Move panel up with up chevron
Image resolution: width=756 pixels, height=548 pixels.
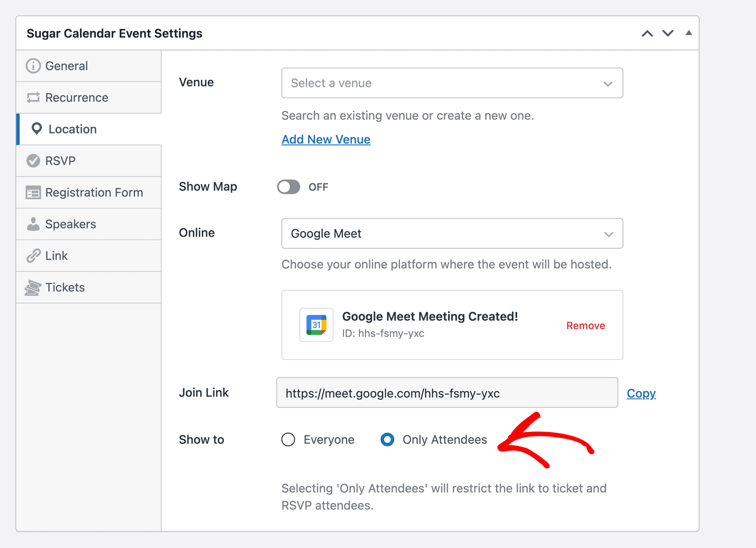pos(647,33)
